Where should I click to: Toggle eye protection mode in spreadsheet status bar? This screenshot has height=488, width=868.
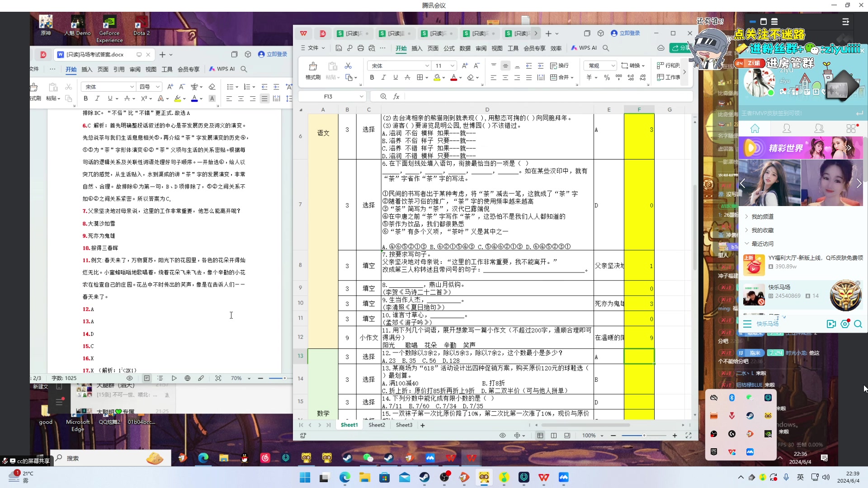tap(502, 436)
